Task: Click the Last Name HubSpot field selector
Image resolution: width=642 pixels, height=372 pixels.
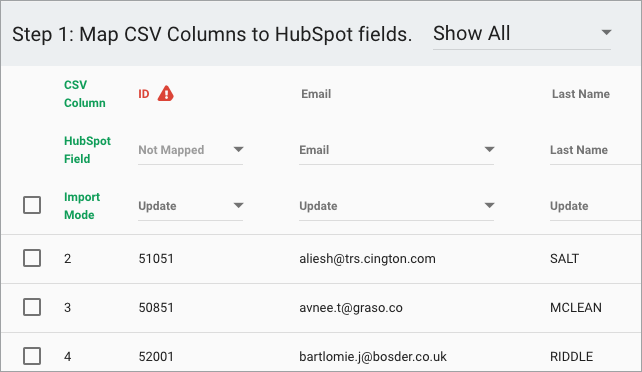Action: 595,150
